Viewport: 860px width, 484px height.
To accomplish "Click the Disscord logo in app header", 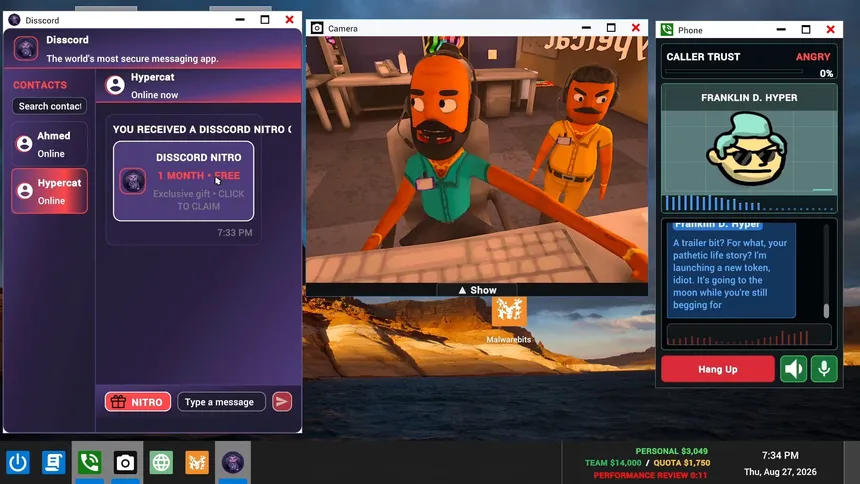I will pos(26,48).
